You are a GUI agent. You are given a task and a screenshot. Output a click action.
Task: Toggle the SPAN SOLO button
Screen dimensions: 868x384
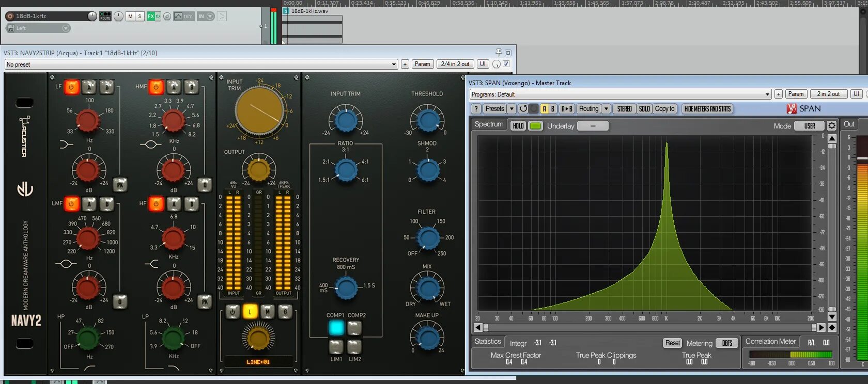pyautogui.click(x=644, y=109)
